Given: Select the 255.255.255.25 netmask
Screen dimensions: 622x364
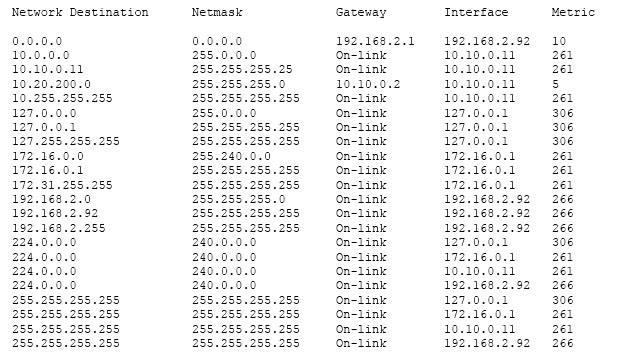Looking at the screenshot, I should [x=242, y=69].
